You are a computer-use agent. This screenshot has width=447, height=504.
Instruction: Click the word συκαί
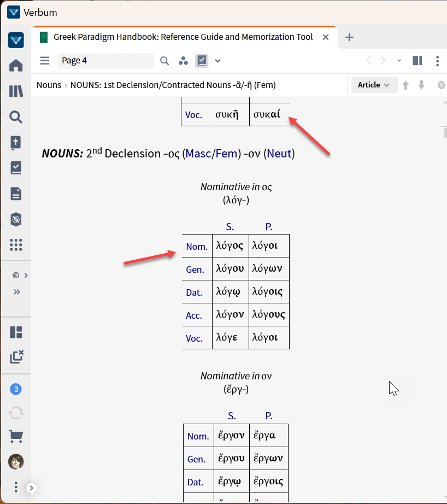pos(267,114)
